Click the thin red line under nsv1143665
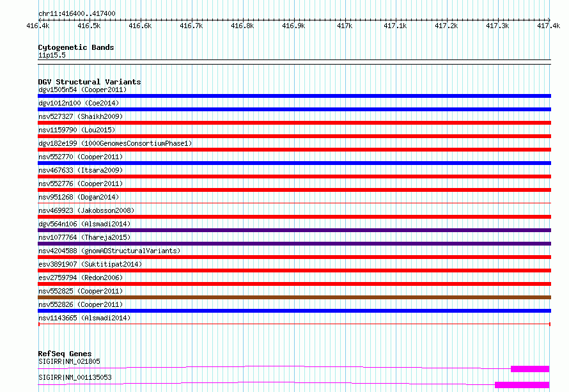 click(294, 324)
